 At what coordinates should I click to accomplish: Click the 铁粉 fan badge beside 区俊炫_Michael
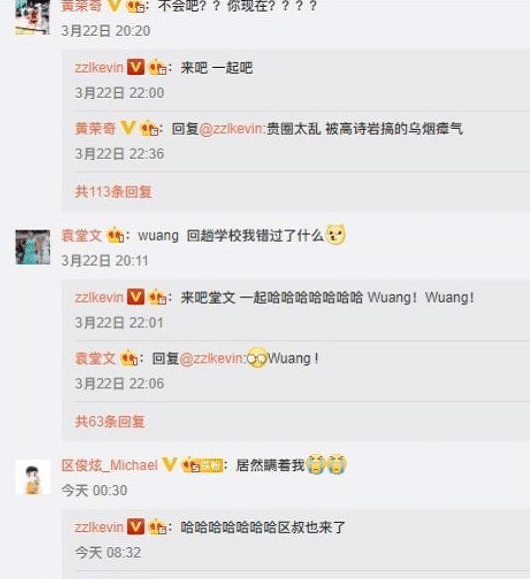point(203,465)
